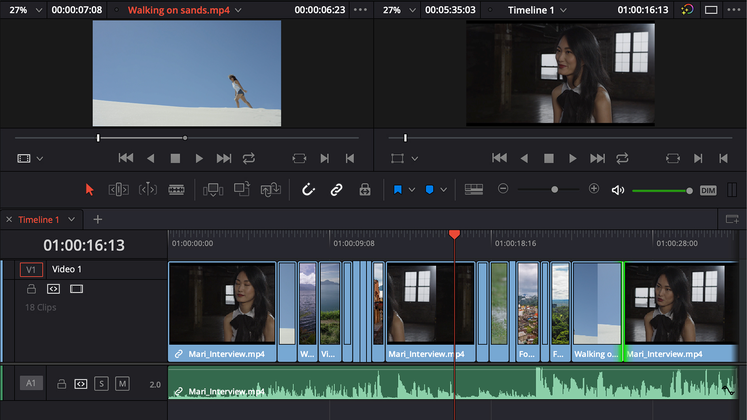Click the green volume level slider
The width and height of the screenshot is (747, 420).
pos(660,190)
